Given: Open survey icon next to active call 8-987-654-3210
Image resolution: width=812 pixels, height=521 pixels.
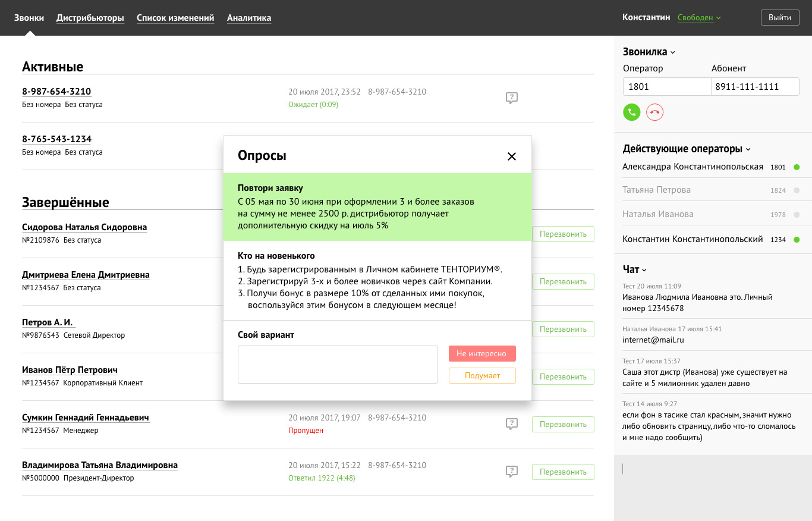Looking at the screenshot, I should 512,98.
